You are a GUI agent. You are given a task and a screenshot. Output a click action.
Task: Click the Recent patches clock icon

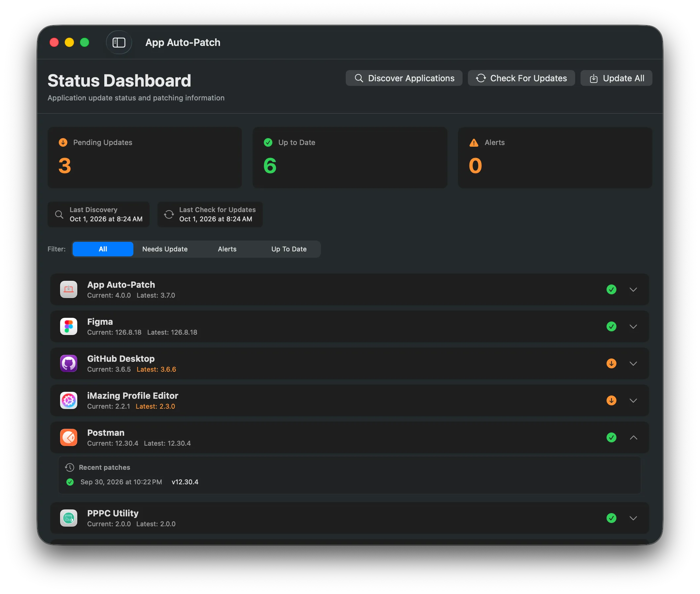coord(70,467)
